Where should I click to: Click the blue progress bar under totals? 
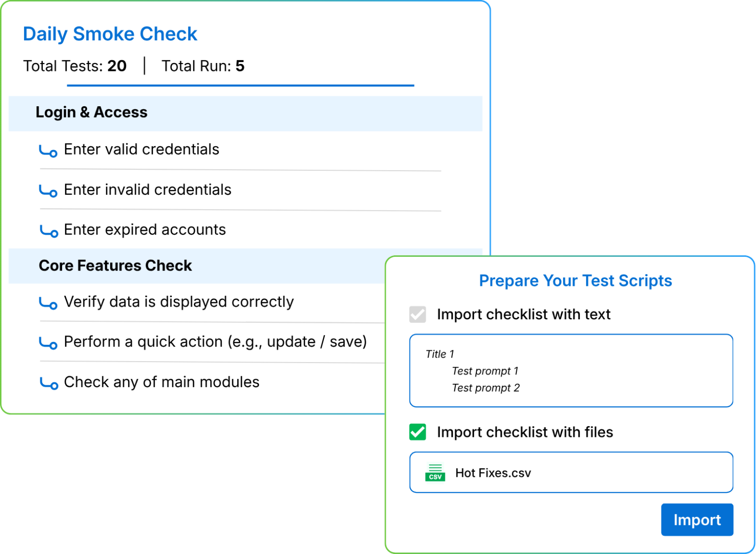pos(240,86)
